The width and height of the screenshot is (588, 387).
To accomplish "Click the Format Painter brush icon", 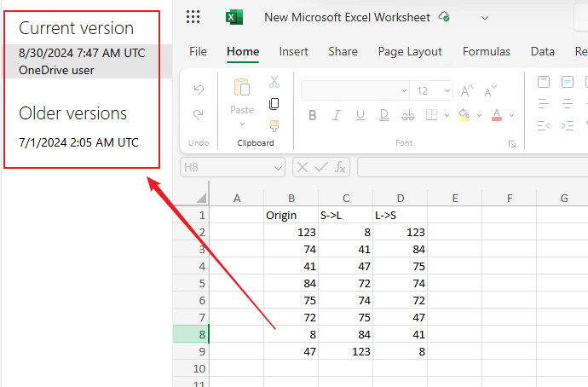I will pos(274,126).
